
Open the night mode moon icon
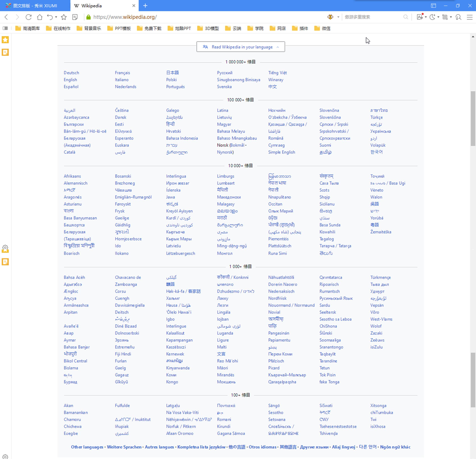(432, 17)
